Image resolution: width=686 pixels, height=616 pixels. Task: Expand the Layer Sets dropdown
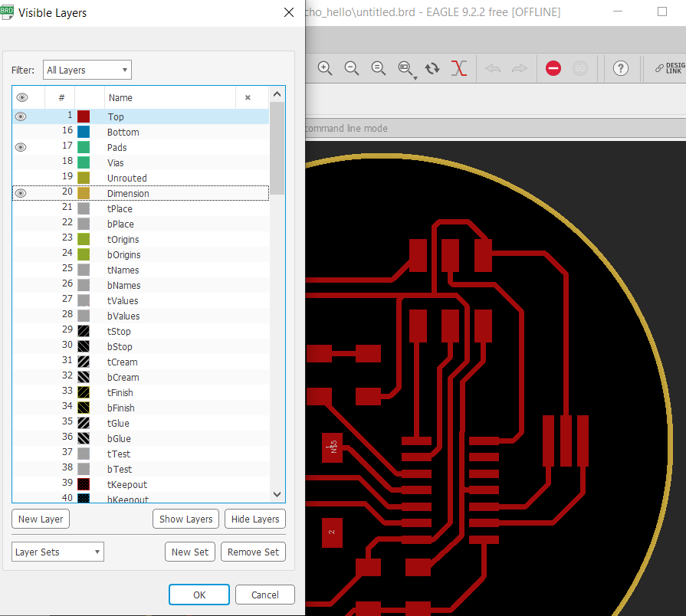tap(57, 552)
